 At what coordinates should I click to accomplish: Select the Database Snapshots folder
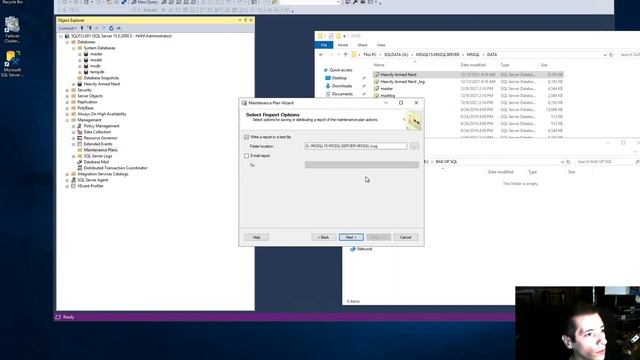[x=98, y=78]
